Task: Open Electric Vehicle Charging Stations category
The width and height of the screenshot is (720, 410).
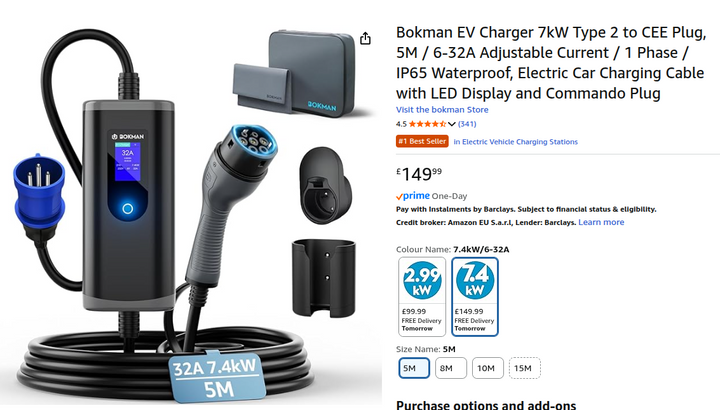Action: click(516, 142)
